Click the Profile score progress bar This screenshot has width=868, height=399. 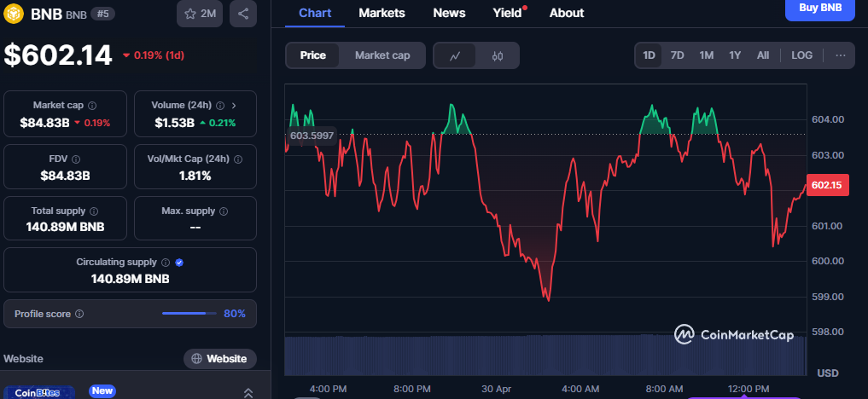point(189,314)
